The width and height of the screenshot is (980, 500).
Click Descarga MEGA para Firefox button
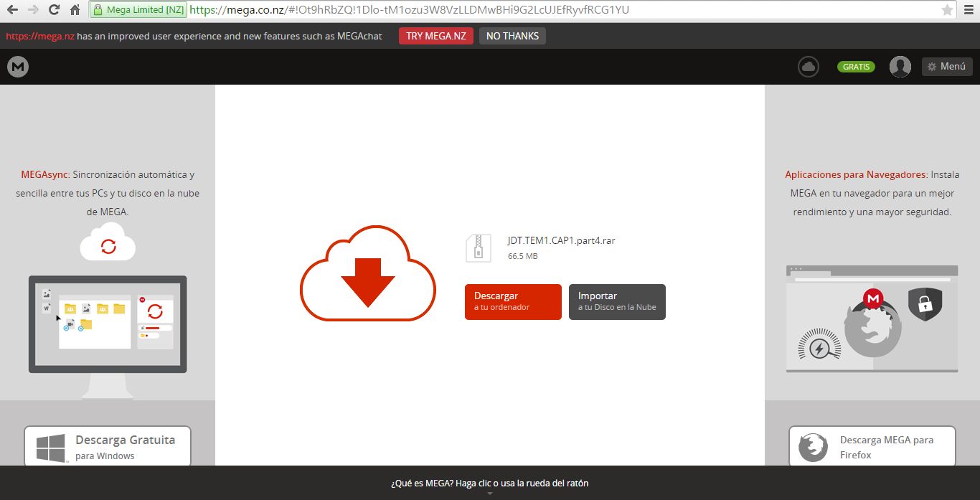pyautogui.click(x=872, y=446)
